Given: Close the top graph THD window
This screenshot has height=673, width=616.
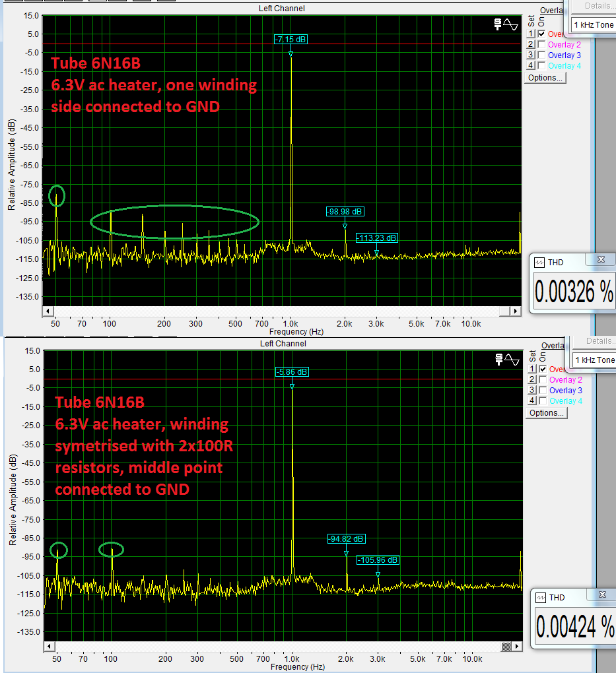Looking at the screenshot, I should [601, 260].
